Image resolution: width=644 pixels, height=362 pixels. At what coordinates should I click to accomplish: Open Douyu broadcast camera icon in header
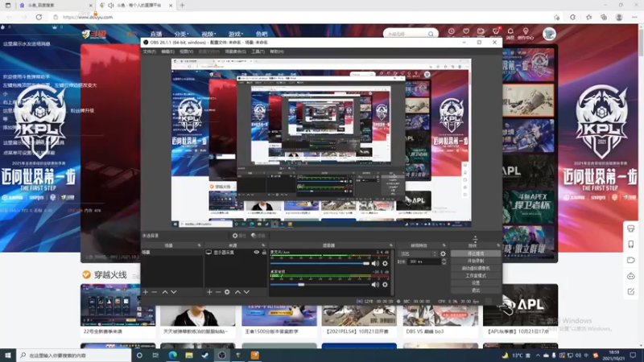tap(481, 31)
